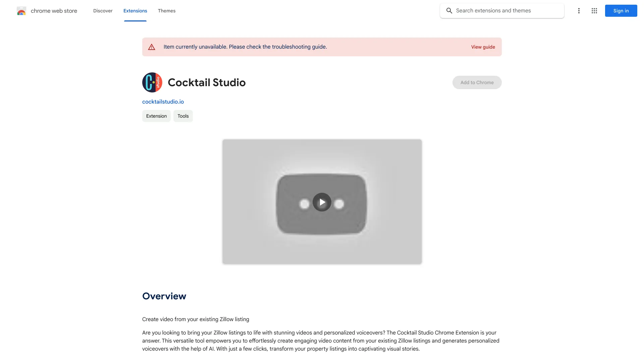Select the Tools category chip
The width and height of the screenshot is (644, 362).
(x=183, y=116)
